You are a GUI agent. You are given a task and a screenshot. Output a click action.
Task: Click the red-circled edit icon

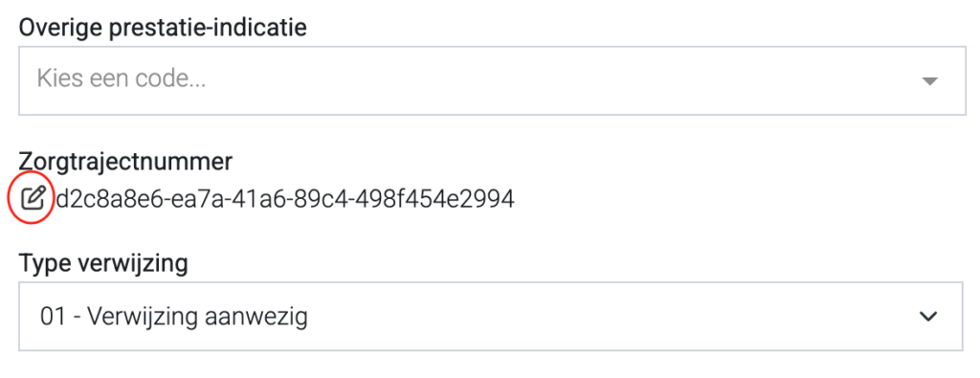pos(33,198)
